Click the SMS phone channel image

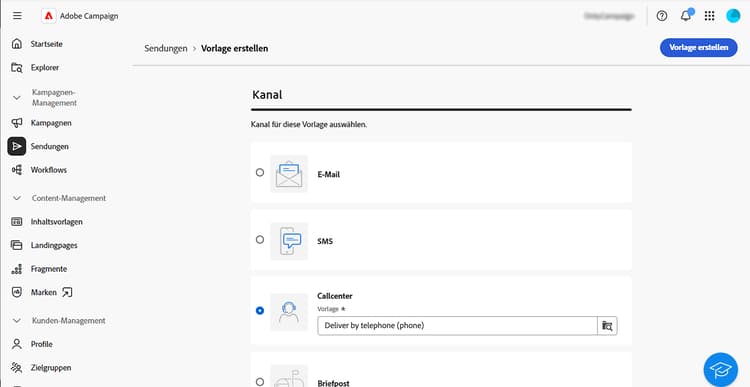click(289, 241)
